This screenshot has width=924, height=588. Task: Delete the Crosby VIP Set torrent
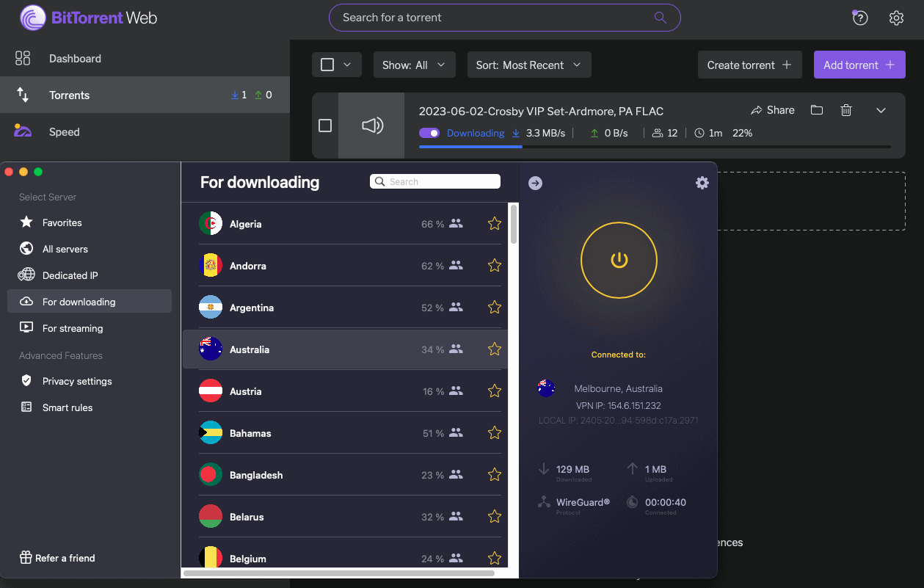pyautogui.click(x=846, y=110)
